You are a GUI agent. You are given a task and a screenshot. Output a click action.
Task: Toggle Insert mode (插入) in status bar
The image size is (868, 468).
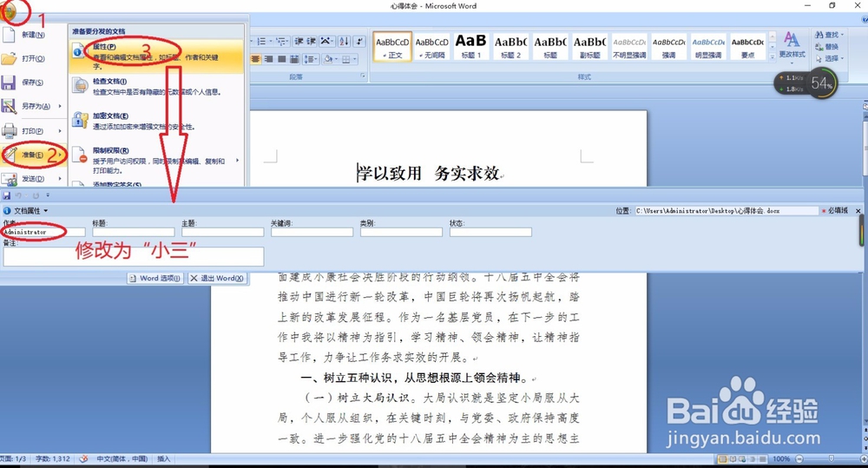pos(163,458)
